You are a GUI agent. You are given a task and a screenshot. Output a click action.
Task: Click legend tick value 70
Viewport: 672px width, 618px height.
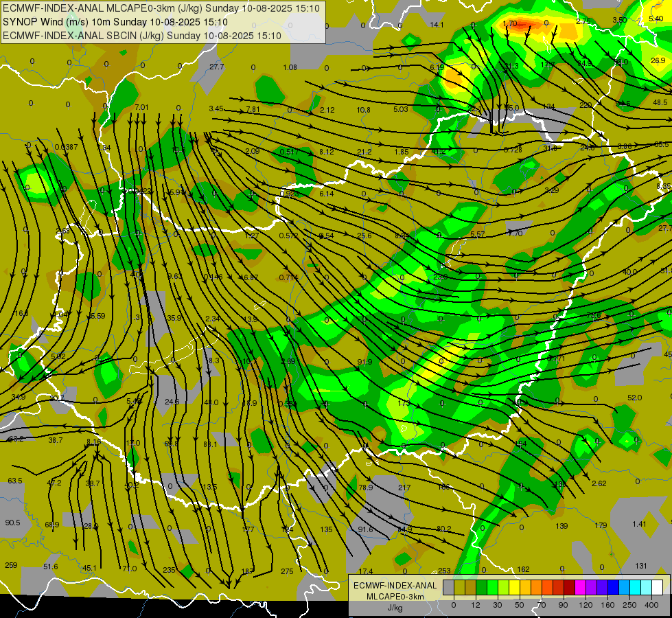[x=542, y=605]
